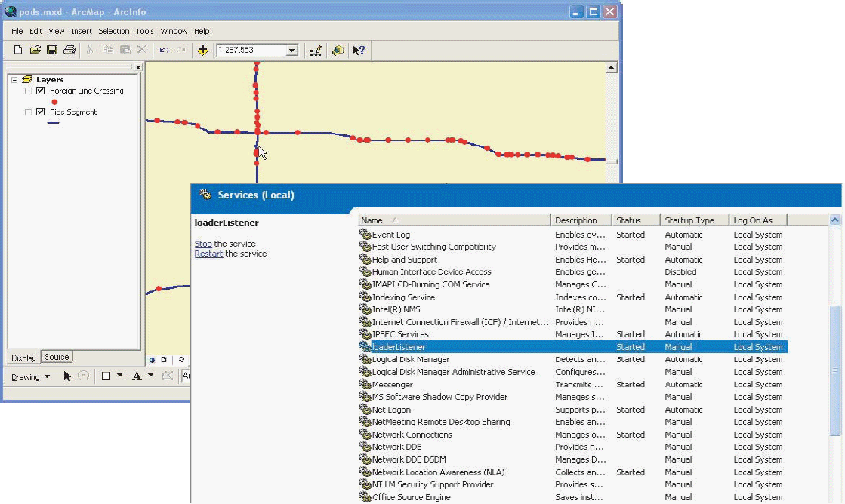
Task: Save the map with the floppy disk icon
Action: [52, 50]
